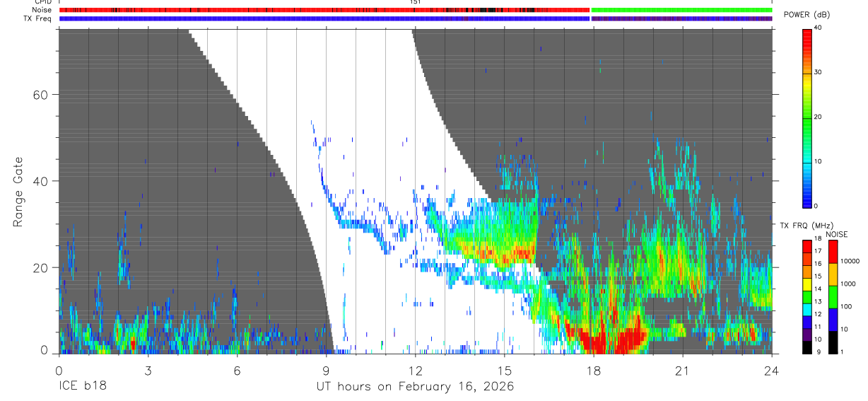Image resolution: width=868 pixels, height=401 pixels.
Task: Click the green section of the top Noise strip
Action: pyautogui.click(x=681, y=10)
